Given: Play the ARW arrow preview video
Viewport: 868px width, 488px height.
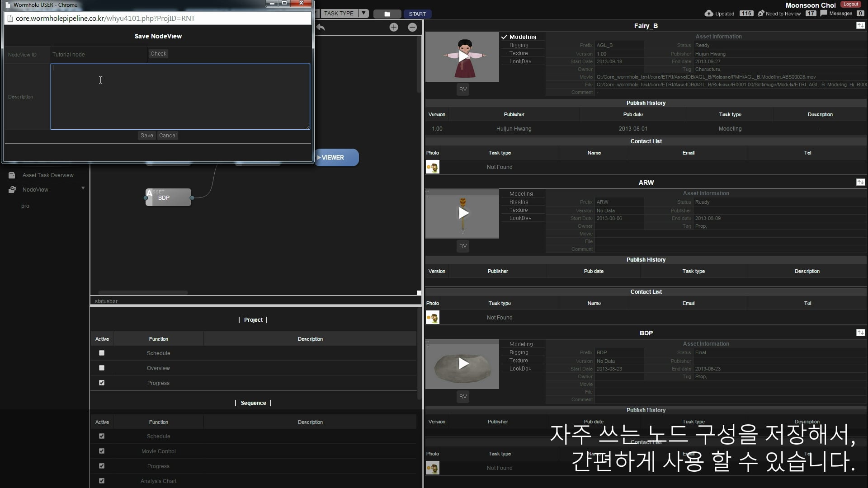Looking at the screenshot, I should click(463, 213).
